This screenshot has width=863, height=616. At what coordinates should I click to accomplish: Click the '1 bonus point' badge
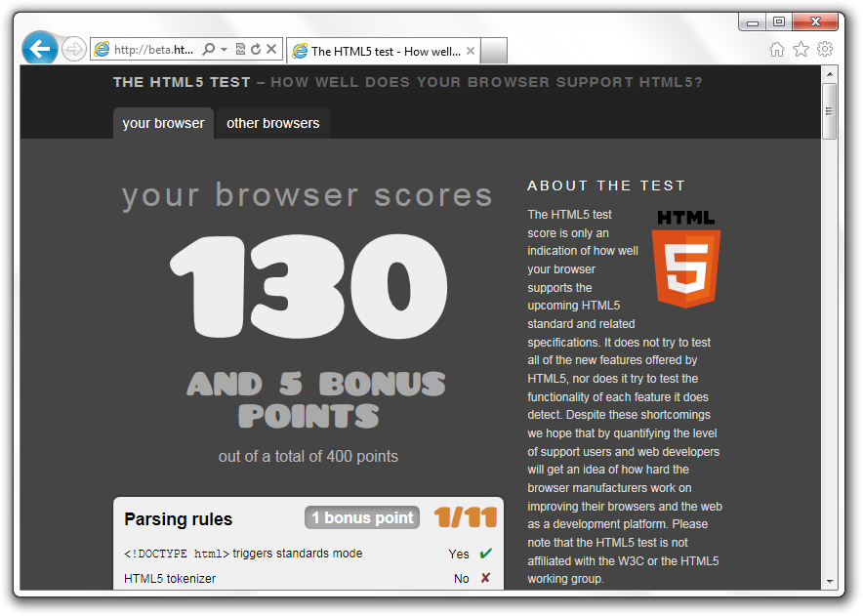point(362,518)
